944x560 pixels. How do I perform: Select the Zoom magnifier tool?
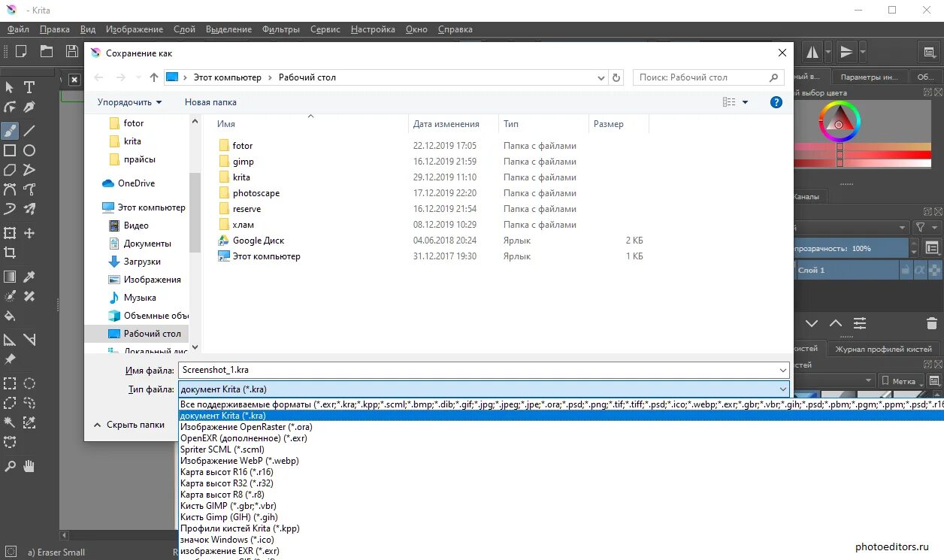tap(10, 466)
